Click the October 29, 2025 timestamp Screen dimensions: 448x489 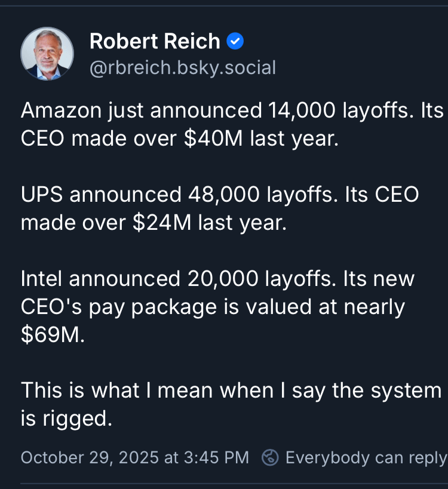point(134,457)
